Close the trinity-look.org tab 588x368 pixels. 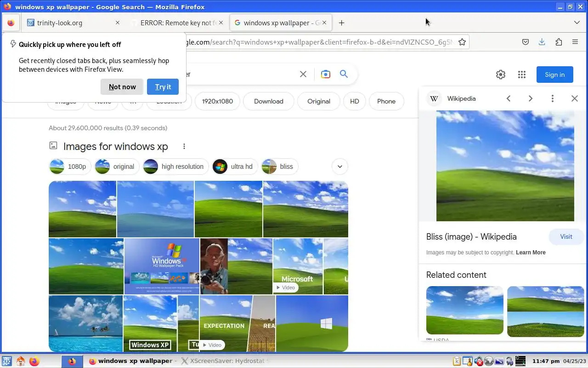coord(117,23)
